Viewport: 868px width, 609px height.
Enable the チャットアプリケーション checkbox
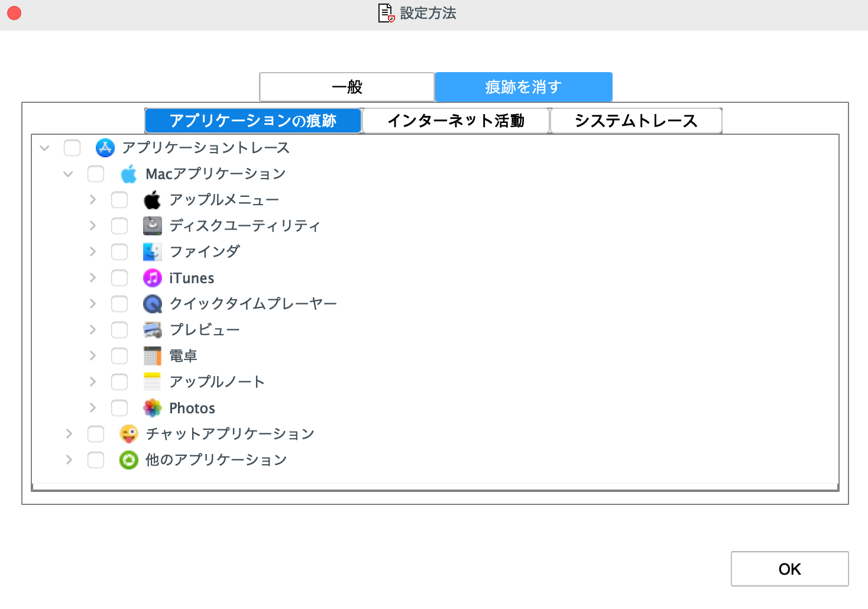pyautogui.click(x=96, y=434)
